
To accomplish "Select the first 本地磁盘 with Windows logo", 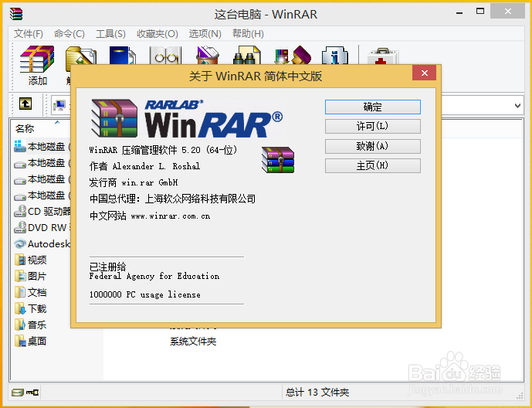I will (x=42, y=147).
